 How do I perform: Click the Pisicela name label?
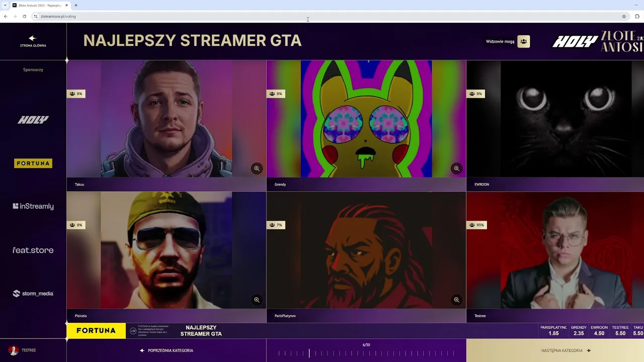(80, 316)
